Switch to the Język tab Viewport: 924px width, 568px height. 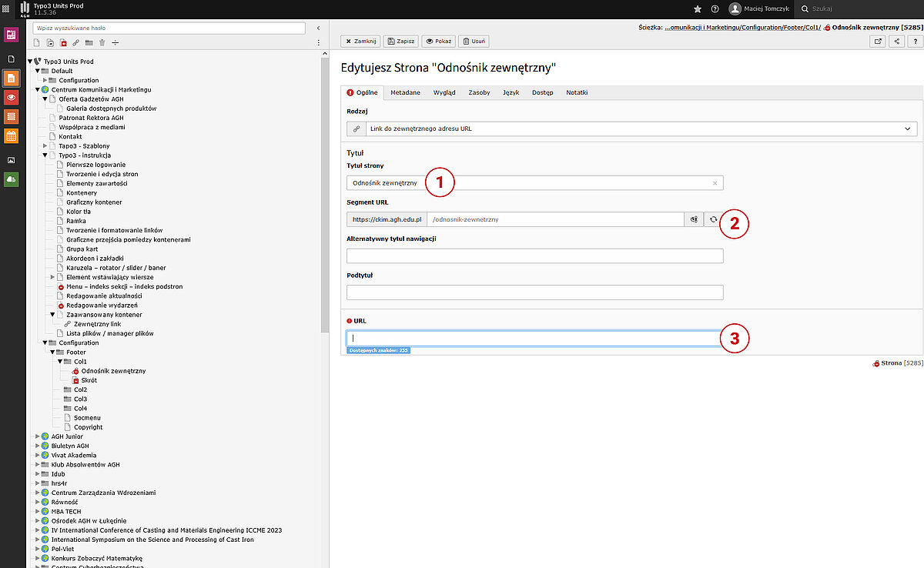511,92
